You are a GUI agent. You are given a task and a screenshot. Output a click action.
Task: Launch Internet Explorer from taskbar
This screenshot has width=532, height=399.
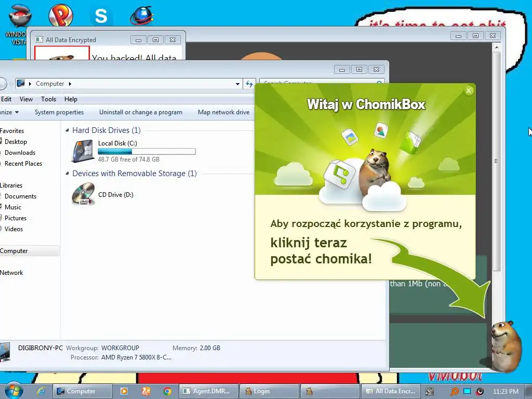click(x=41, y=391)
